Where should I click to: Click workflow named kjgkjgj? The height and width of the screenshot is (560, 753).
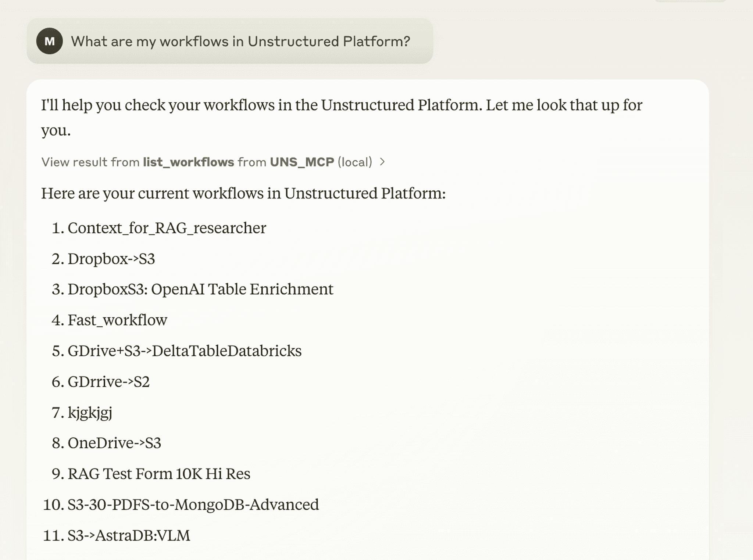point(90,413)
